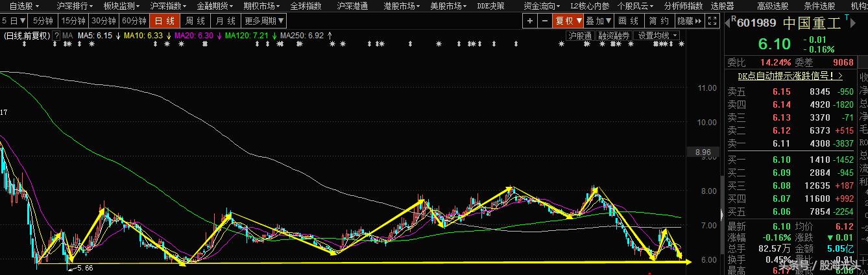The width and height of the screenshot is (868, 275).
Task: Click the 委比 value 14.24%
Action: point(775,62)
